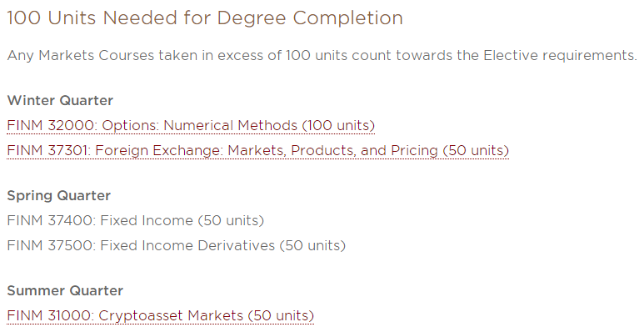Open the FINM 31000 Cryptoasset Markets link
This screenshot has width=644, height=332.
pos(161,315)
